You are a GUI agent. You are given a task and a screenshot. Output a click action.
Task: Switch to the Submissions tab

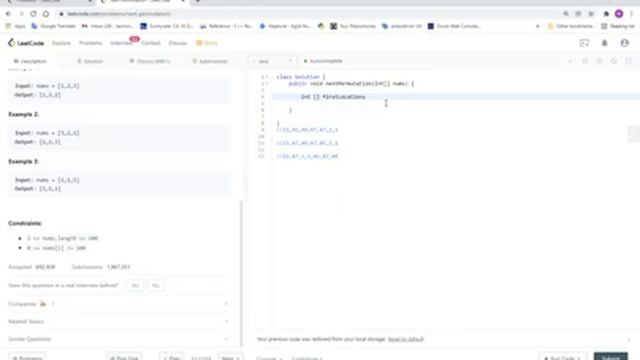tap(210, 61)
